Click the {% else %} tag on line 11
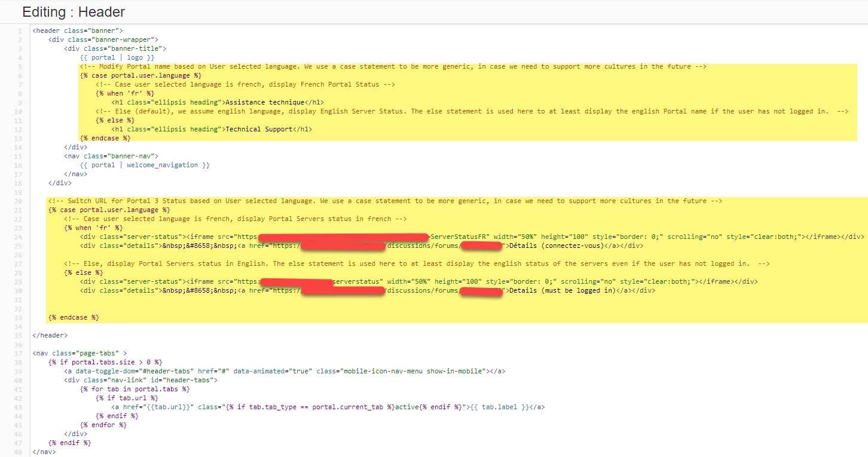 click(115, 120)
